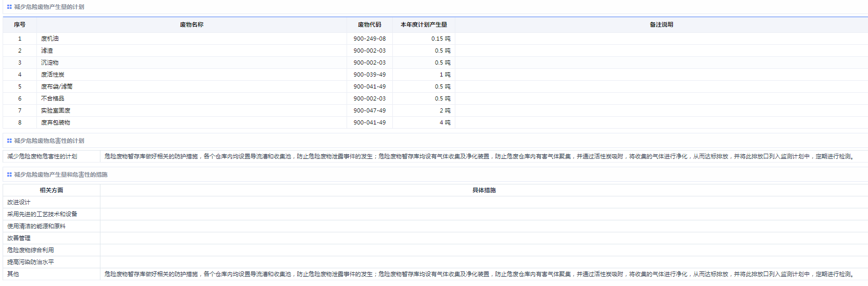Viewport: 868px width, 286px height.
Task: Click the 废活性炭 row name
Action: click(53, 75)
